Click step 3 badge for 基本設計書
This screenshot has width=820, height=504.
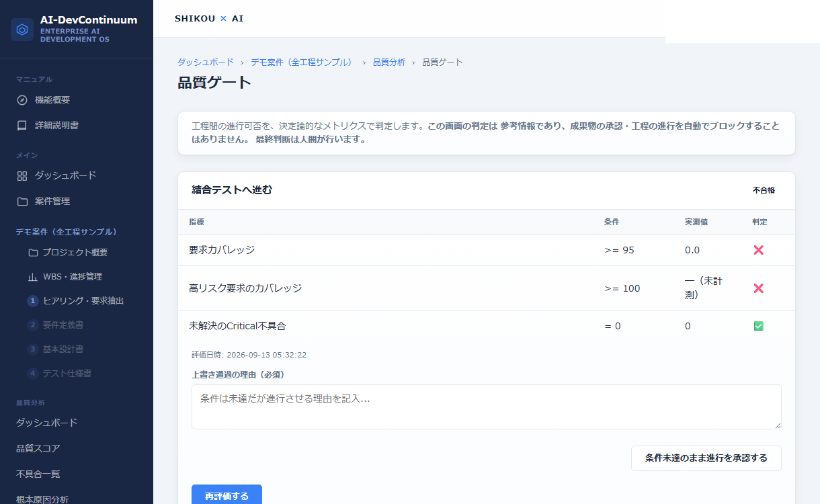(x=33, y=349)
